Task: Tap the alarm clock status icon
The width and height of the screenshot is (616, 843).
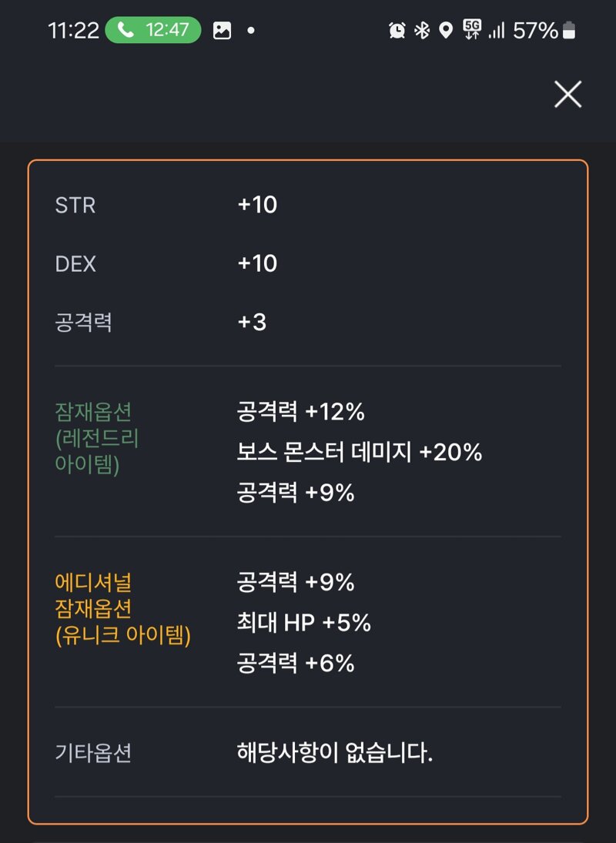Action: pos(397,30)
